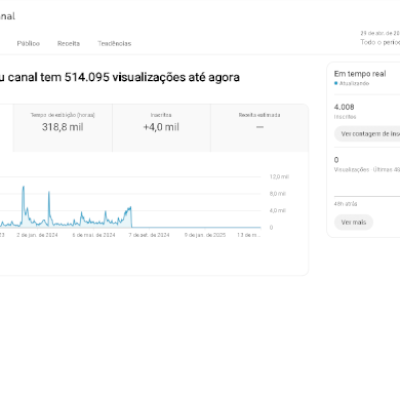
Task: Click the Em tempo real heading
Action: pyautogui.click(x=360, y=74)
